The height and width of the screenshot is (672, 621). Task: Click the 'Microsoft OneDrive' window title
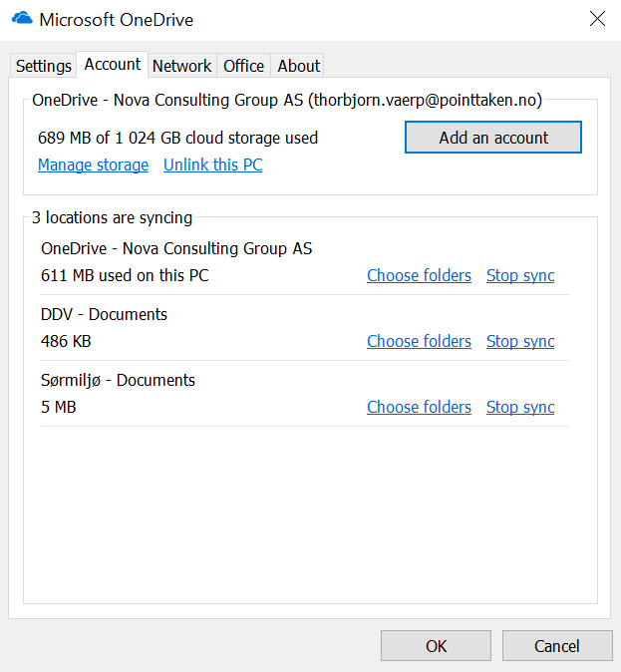[x=117, y=20]
